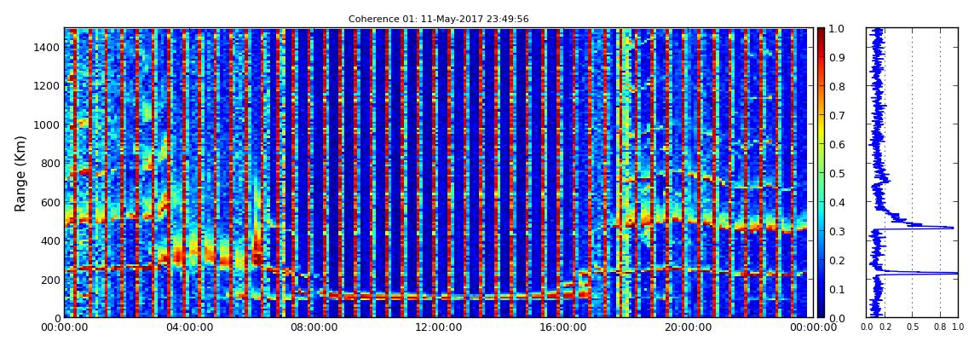Click the 1000 range tick label
980x347 pixels.
[47, 124]
